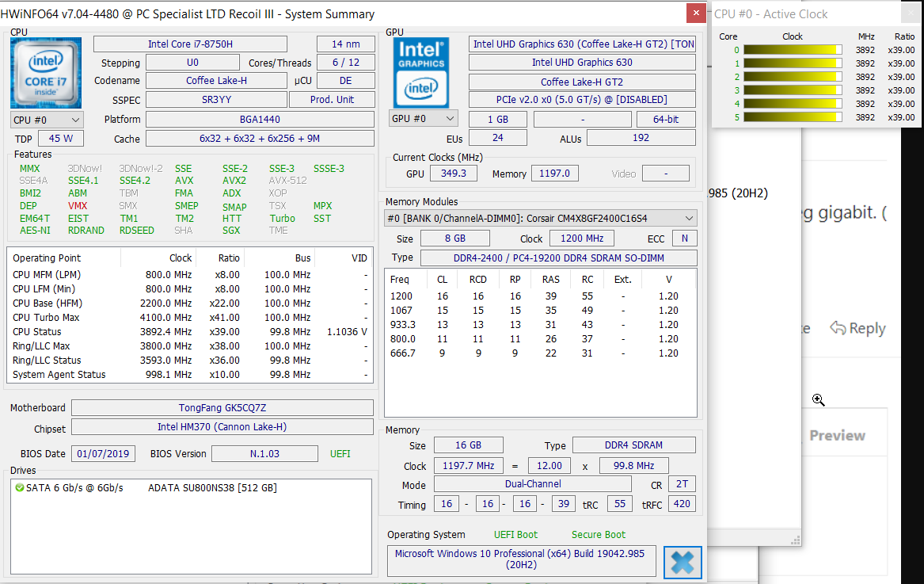This screenshot has height=584, width=924.
Task: Click the 666.7 frequency timing row
Action: click(539, 353)
